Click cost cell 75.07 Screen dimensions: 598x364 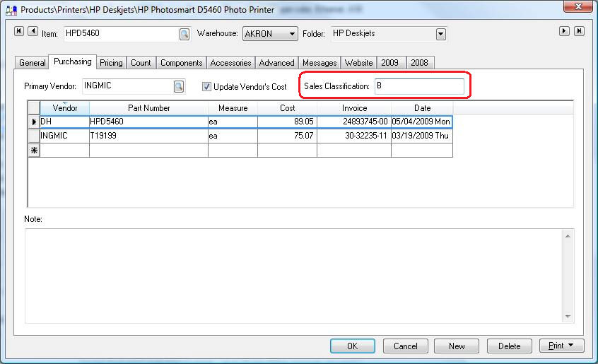point(287,136)
